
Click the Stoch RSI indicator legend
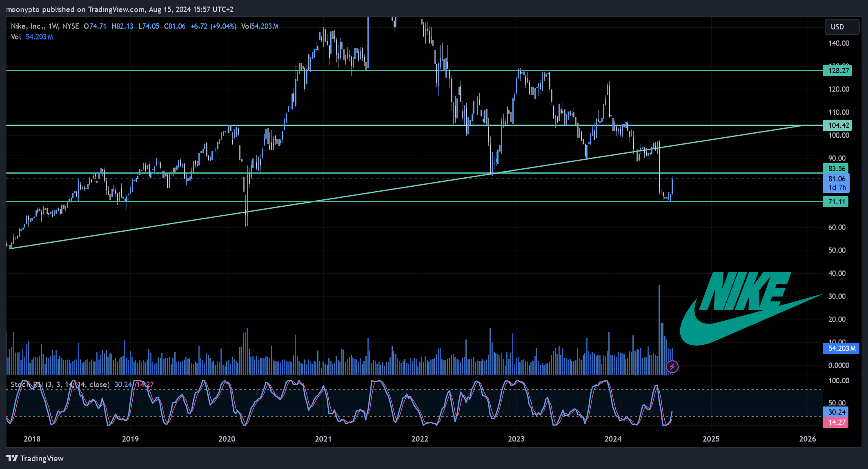pos(60,384)
